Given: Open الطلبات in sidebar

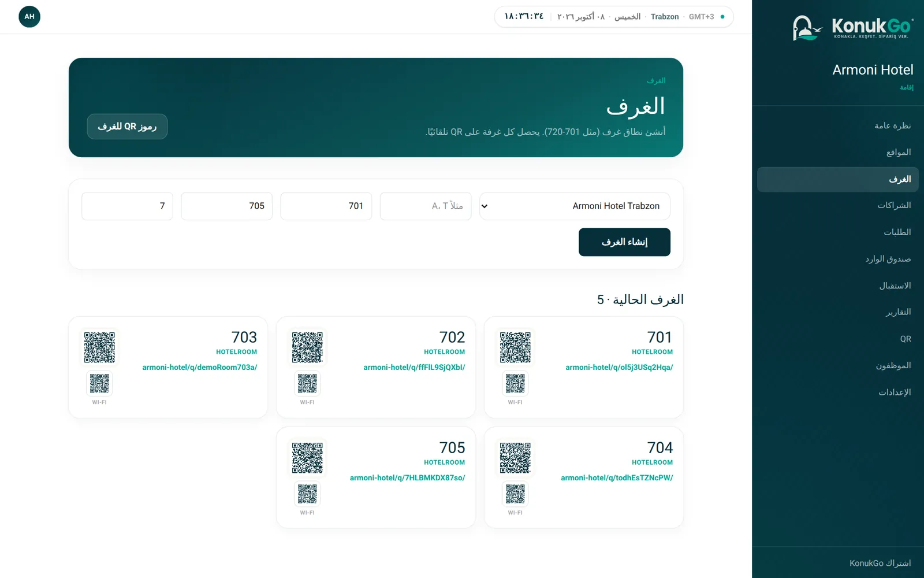Looking at the screenshot, I should tap(838, 232).
